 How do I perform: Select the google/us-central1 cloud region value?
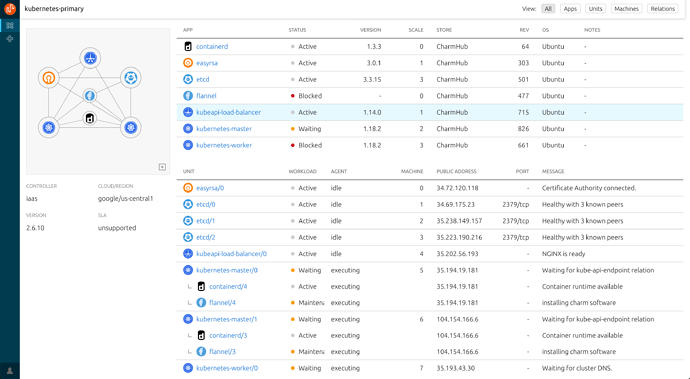[125, 199]
